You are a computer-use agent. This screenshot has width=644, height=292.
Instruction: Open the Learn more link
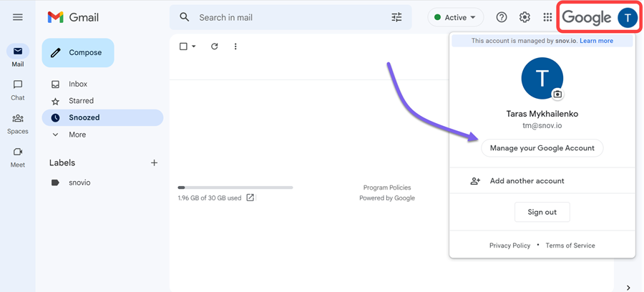[596, 41]
